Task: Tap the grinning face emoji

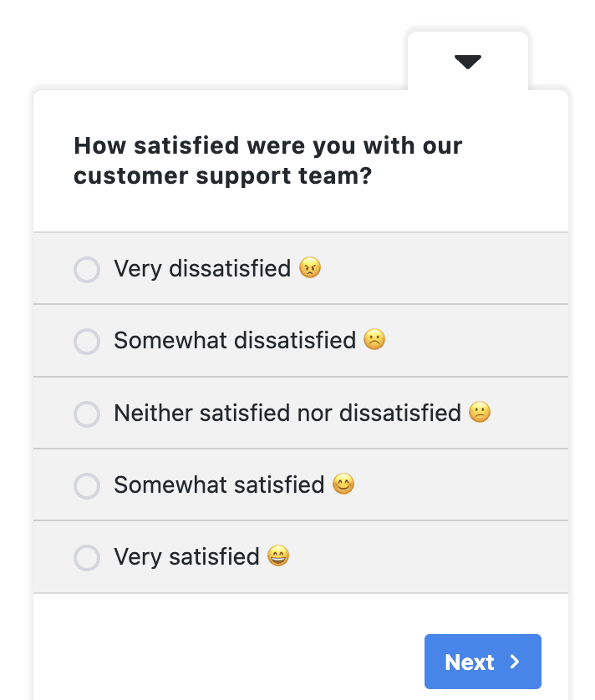Action: (x=278, y=555)
